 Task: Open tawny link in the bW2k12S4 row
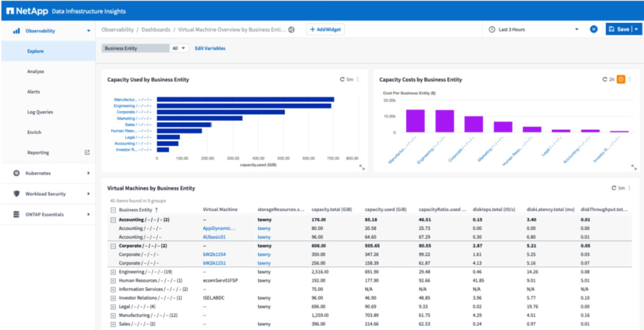click(264, 254)
